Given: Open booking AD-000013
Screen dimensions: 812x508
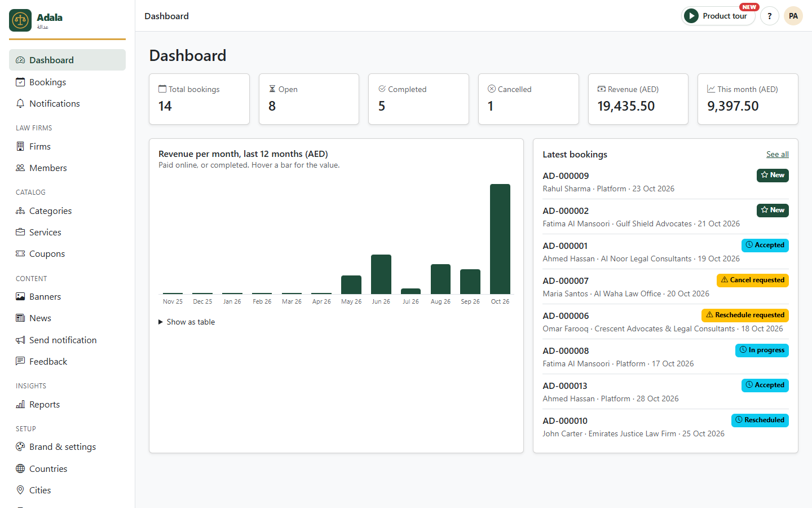Looking at the screenshot, I should click(x=565, y=386).
